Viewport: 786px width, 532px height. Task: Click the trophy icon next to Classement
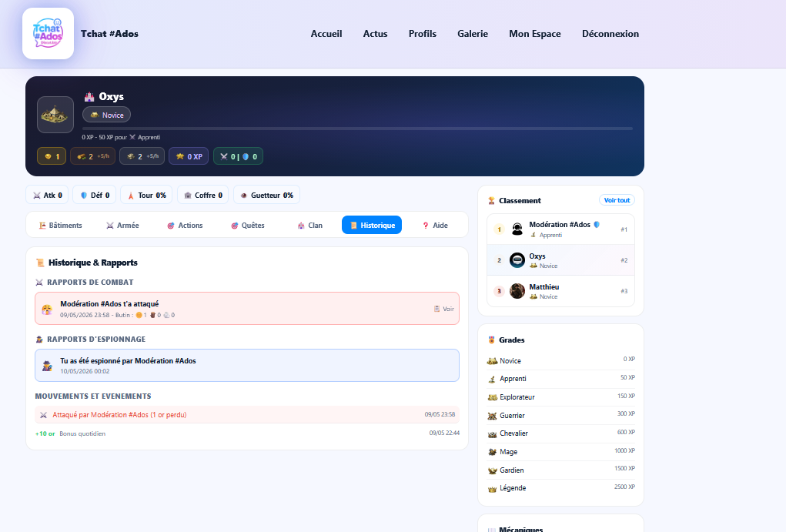pyautogui.click(x=492, y=201)
